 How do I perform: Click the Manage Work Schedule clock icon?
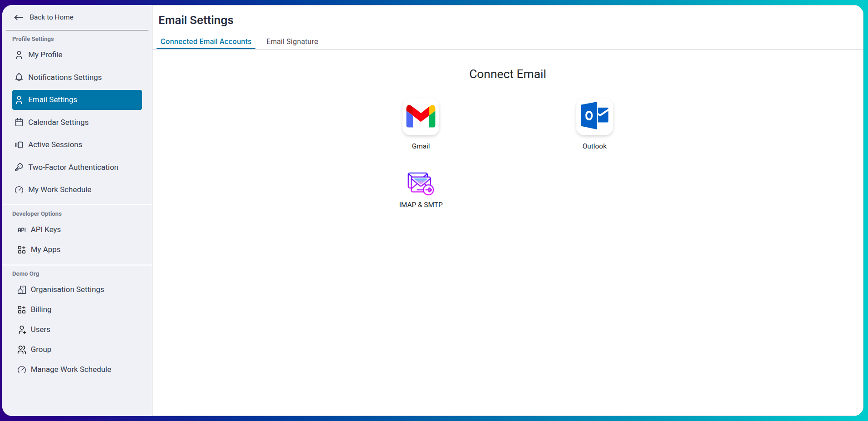click(22, 370)
